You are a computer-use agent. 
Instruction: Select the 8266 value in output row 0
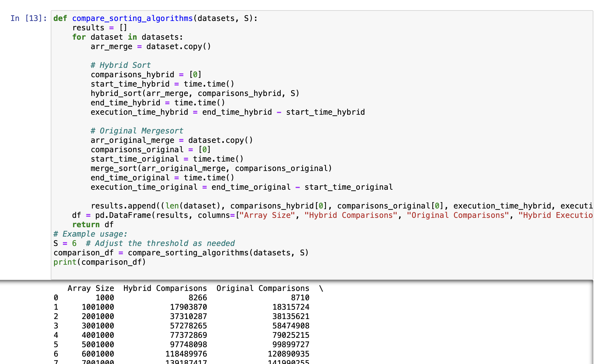click(198, 298)
